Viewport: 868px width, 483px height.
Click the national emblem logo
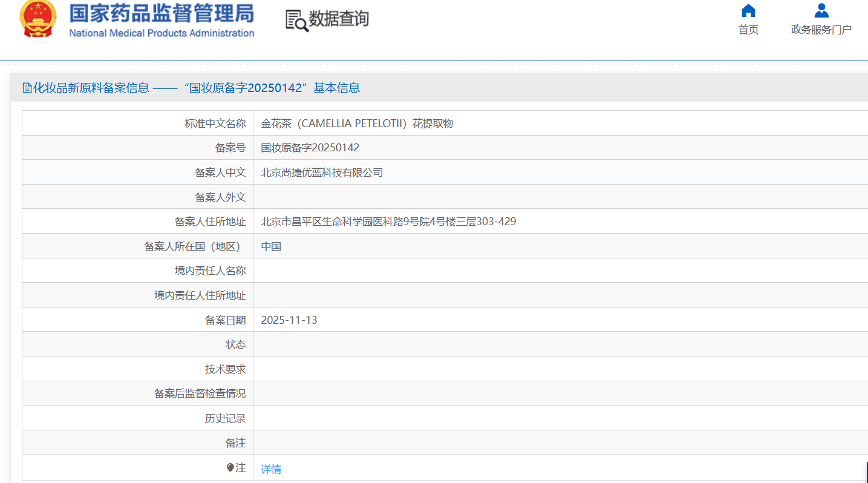[x=38, y=19]
